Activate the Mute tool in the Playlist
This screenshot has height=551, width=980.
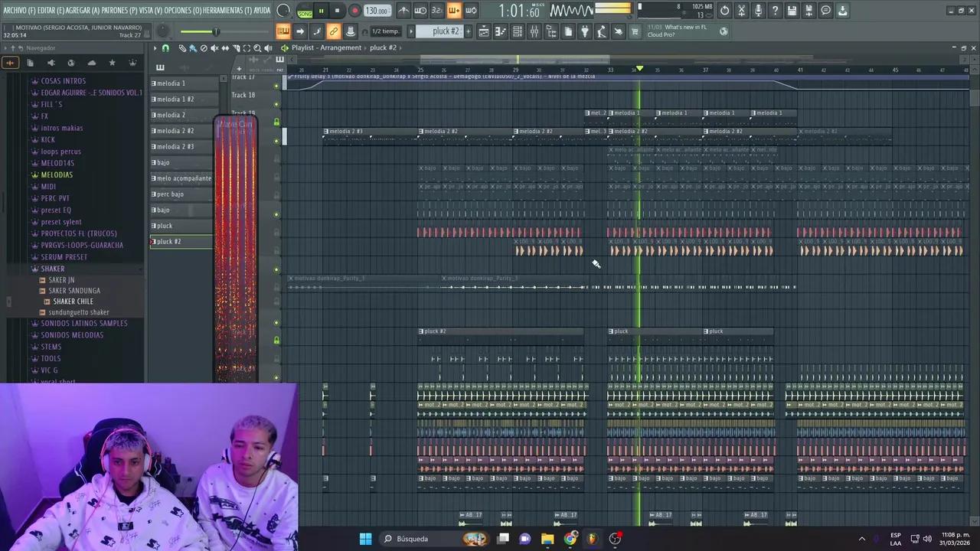pyautogui.click(x=214, y=47)
